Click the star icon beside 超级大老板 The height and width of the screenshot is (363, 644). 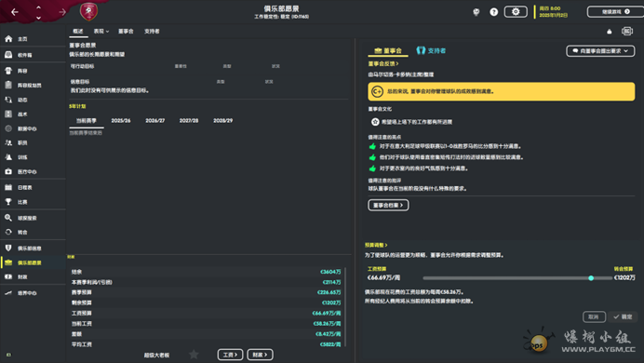(194, 354)
